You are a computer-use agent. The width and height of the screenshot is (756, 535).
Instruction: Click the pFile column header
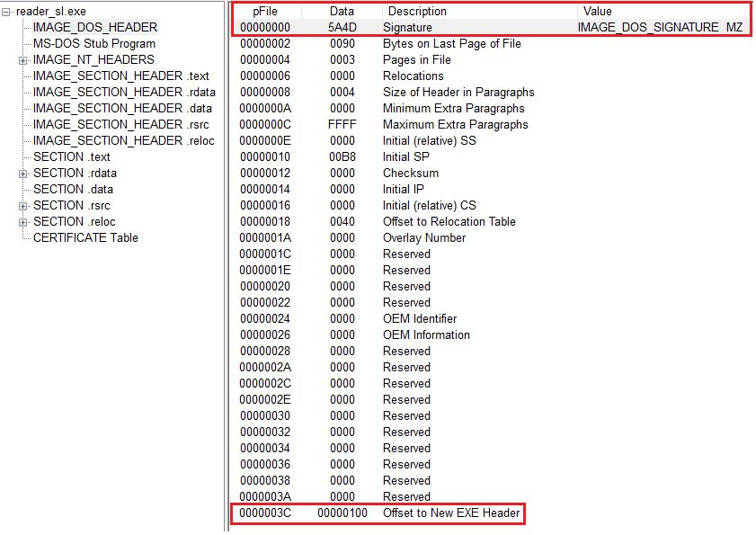click(265, 11)
